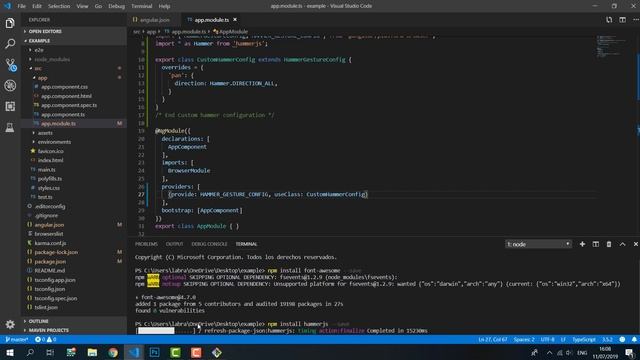Switch to the OUTPUT panel tab
Image resolution: width=640 pixels, height=360 pixels.
[x=174, y=244]
